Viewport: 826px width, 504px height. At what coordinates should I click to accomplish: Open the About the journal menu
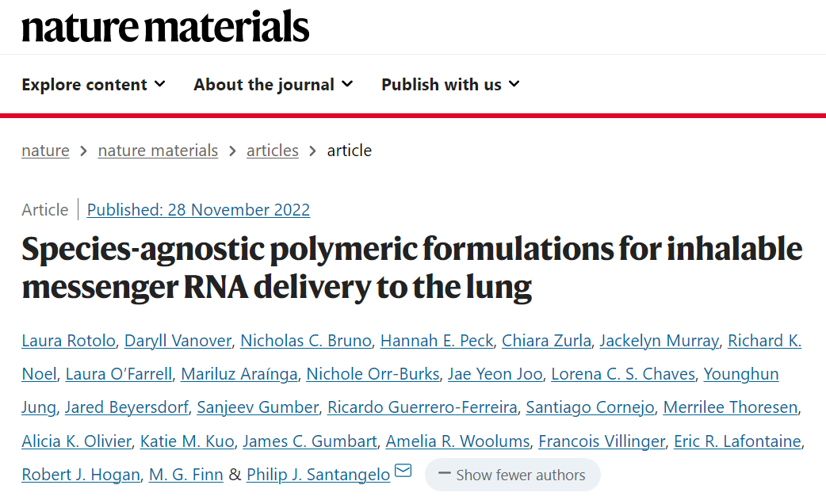coord(273,84)
